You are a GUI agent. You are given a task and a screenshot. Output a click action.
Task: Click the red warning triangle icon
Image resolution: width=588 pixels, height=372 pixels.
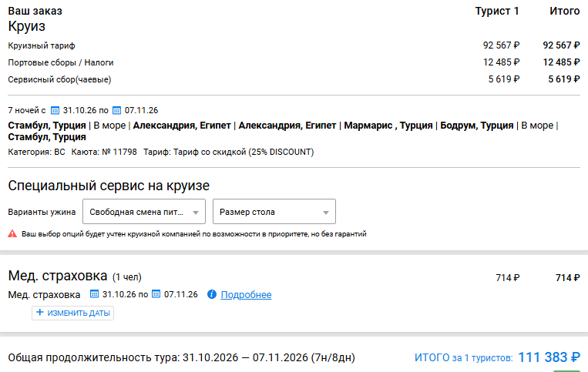tap(12, 234)
